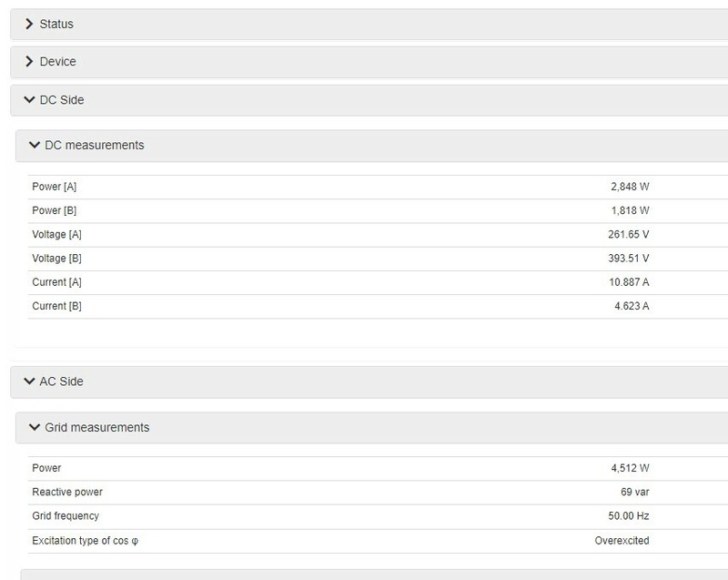Click the Voltage [A] row label
728x580 pixels.
(x=56, y=234)
